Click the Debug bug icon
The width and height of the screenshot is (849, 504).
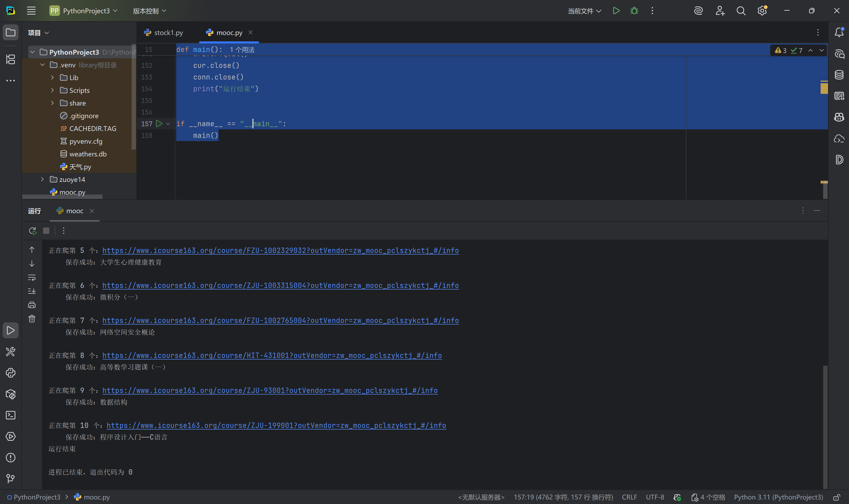634,11
